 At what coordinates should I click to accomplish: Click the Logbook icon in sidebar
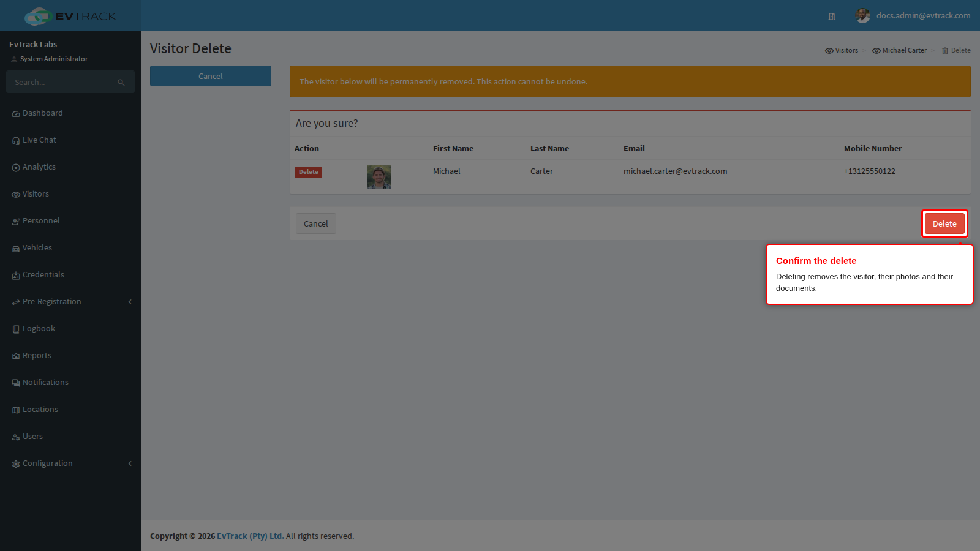pos(16,329)
